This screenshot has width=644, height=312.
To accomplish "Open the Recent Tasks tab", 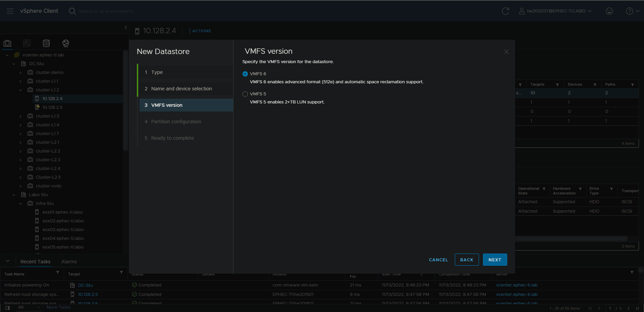I will (x=35, y=262).
